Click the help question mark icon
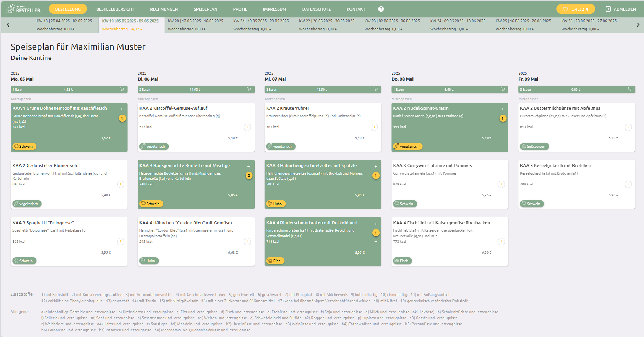Image resolution: width=644 pixels, height=337 pixels. point(381,9)
